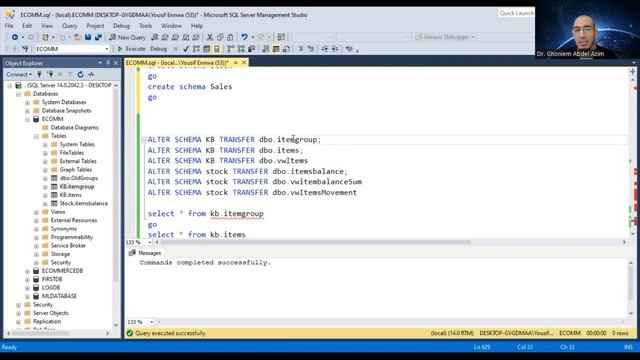The height and width of the screenshot is (360, 640).
Task: Click the Decrease Indent icon
Action: (324, 49)
